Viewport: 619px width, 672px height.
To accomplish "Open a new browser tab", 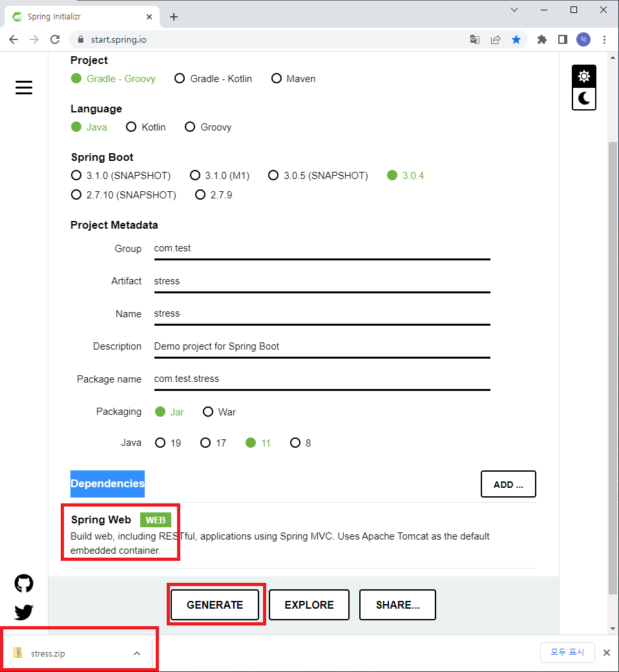I will click(174, 17).
